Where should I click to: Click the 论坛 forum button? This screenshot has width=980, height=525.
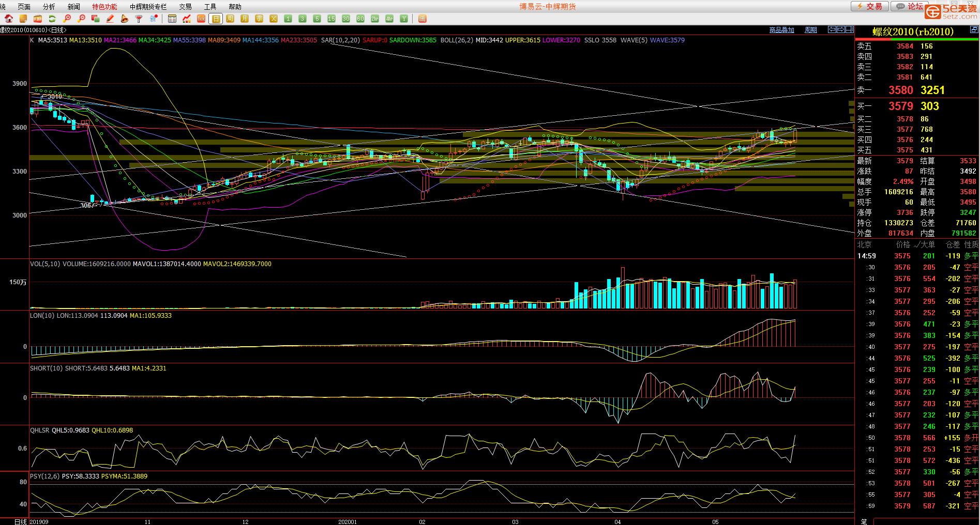[x=909, y=6]
